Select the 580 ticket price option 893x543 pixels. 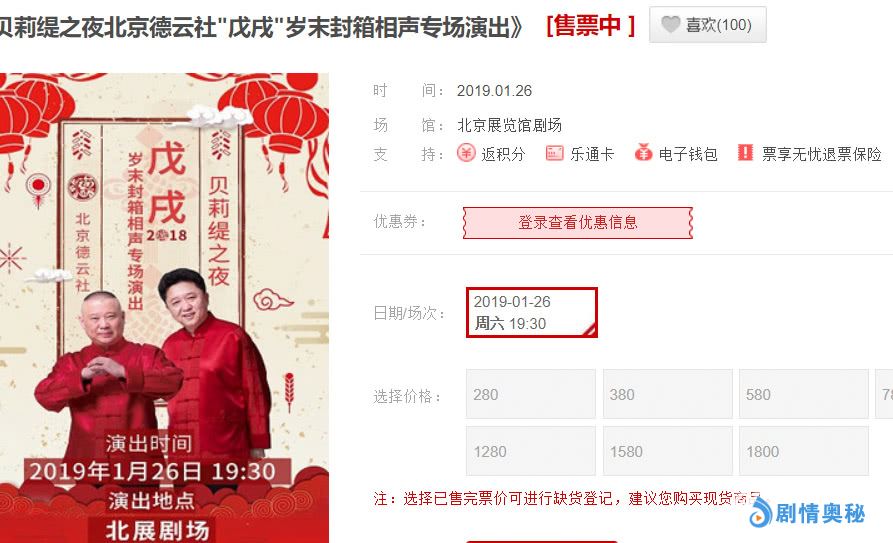click(804, 394)
